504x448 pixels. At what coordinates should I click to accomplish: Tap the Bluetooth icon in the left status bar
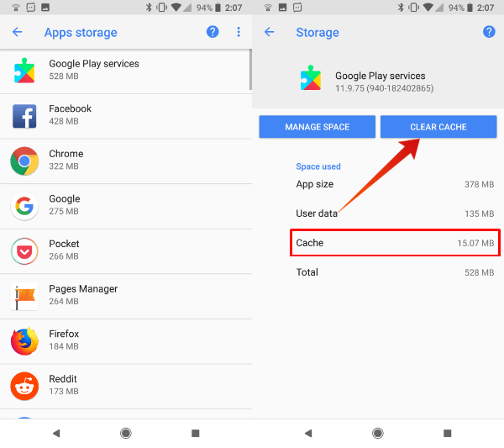[x=149, y=7]
